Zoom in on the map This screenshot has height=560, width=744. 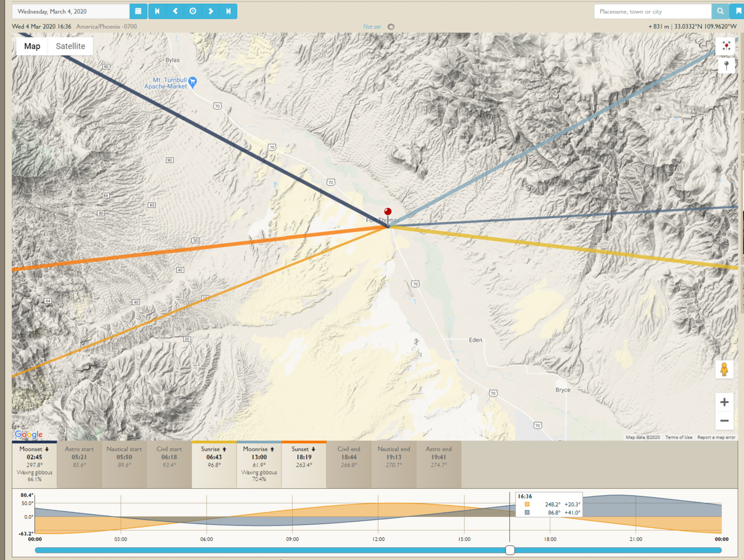click(x=724, y=402)
